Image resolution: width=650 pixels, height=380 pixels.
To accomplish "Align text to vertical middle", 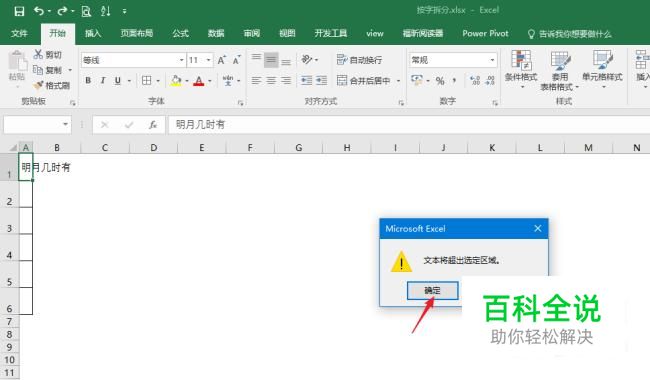I will pyautogui.click(x=271, y=60).
